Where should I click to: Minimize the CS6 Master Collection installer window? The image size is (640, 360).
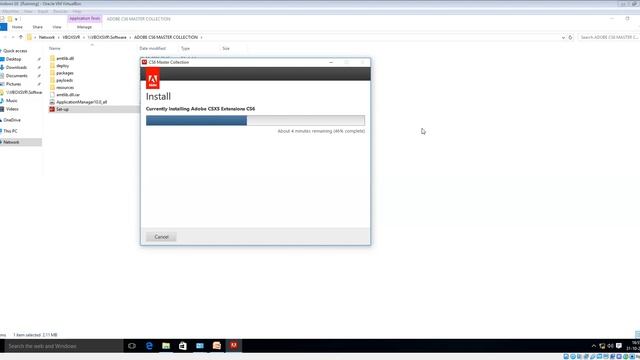tap(331, 62)
